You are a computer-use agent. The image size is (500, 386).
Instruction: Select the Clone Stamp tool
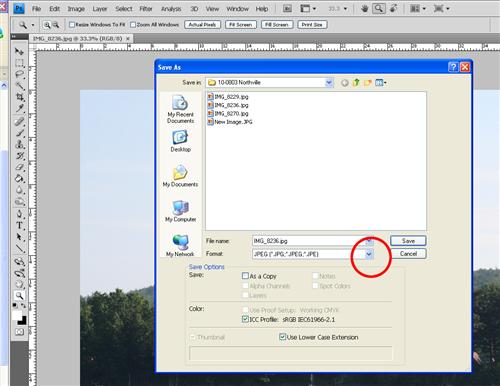(x=19, y=144)
